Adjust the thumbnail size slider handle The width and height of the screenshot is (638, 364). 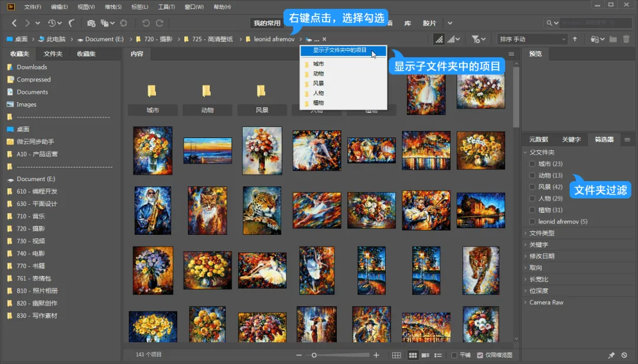click(314, 355)
